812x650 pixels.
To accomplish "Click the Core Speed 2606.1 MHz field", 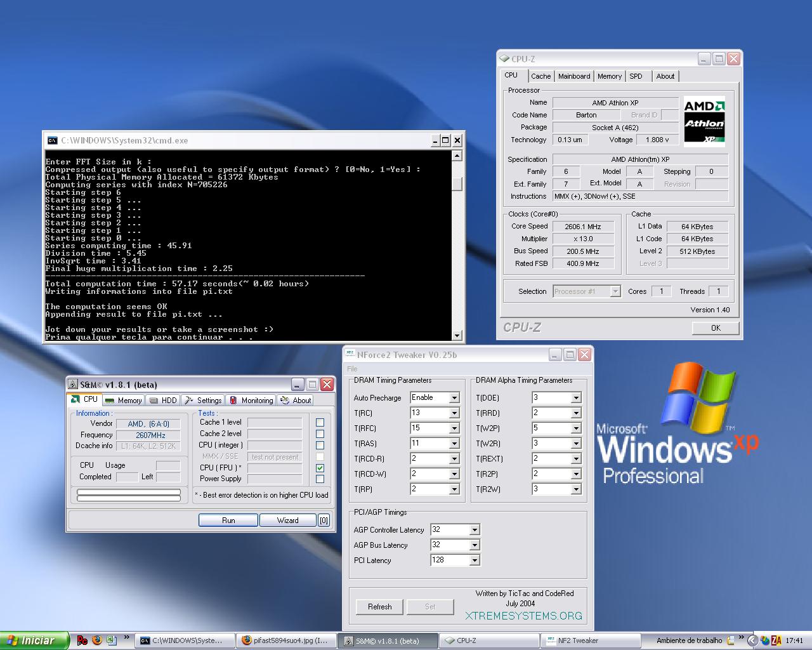I will click(583, 227).
